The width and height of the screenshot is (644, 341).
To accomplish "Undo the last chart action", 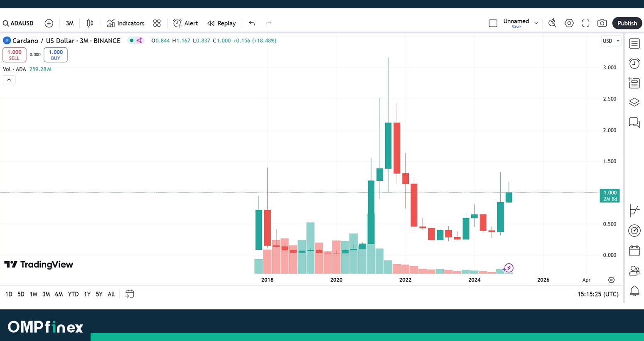I will click(252, 23).
